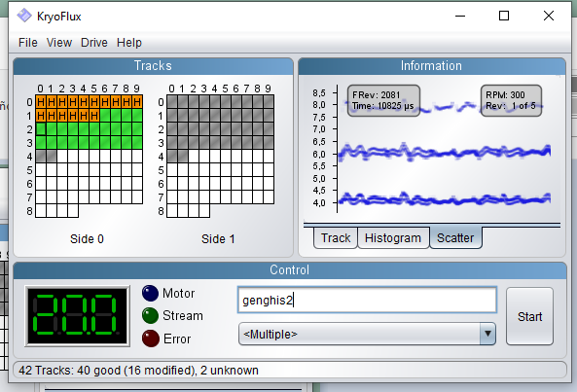This screenshot has width=577, height=392.
Task: Click the Stream indicator light
Action: 150,315
